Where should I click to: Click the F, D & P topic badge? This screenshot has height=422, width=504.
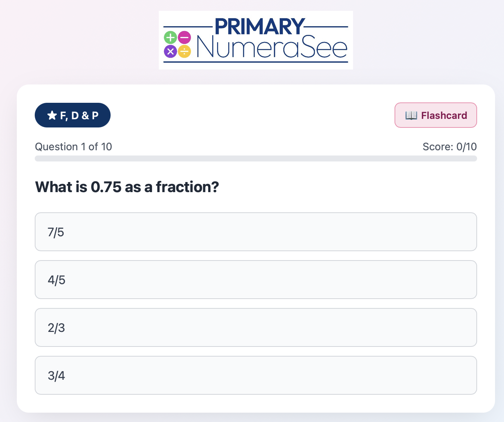point(72,115)
